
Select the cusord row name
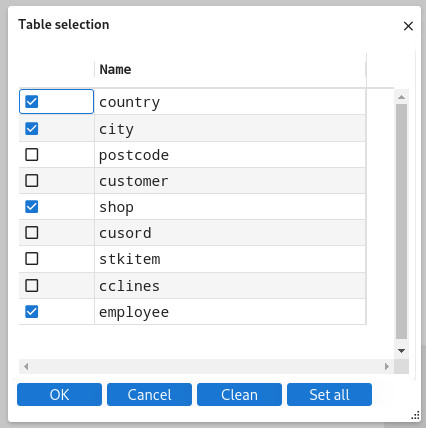[125, 233]
